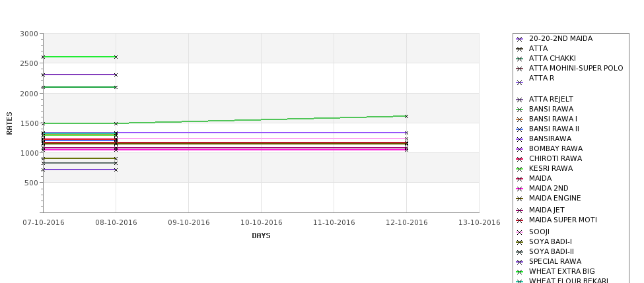Screen dimensions: 644x283
Task: Click the data point at 12-10-2016 near 1600
Action: [407, 117]
